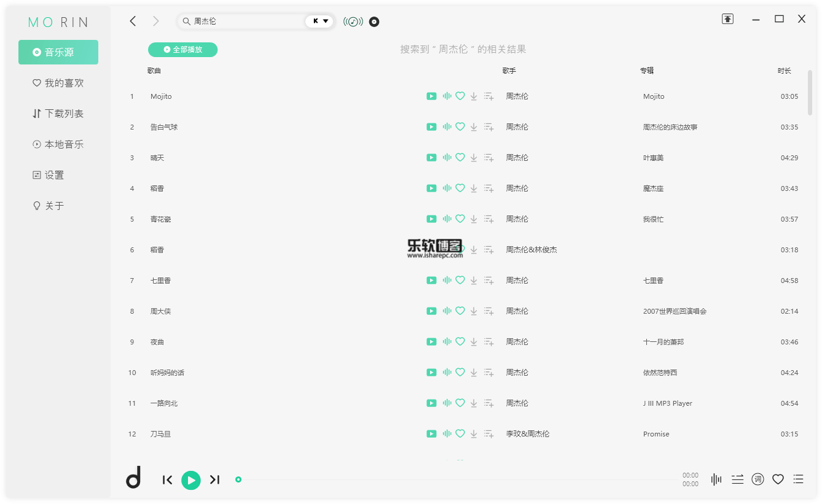Click the 时长 column header

coord(785,71)
